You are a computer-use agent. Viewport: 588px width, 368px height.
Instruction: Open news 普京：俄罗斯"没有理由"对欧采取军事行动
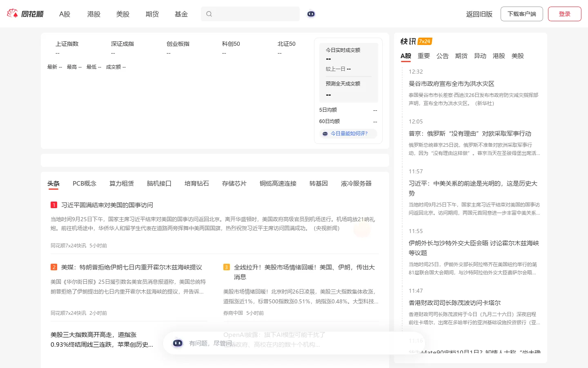(470, 133)
